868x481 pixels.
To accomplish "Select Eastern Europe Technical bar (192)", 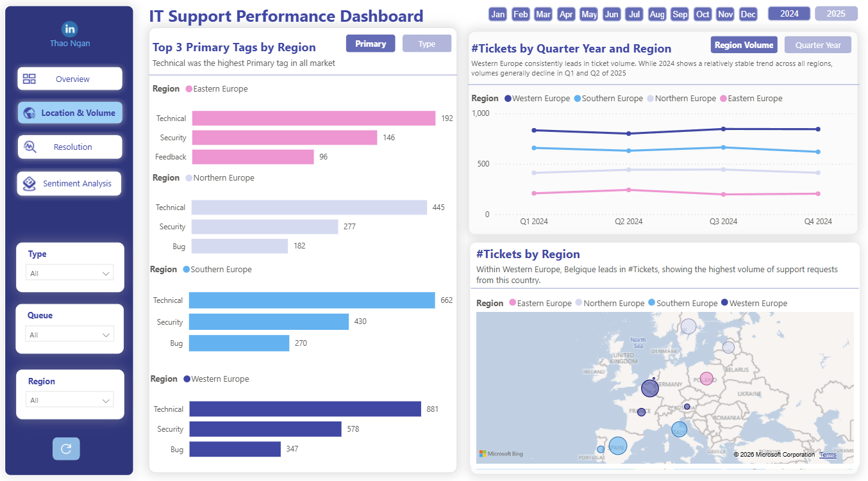I will 314,118.
